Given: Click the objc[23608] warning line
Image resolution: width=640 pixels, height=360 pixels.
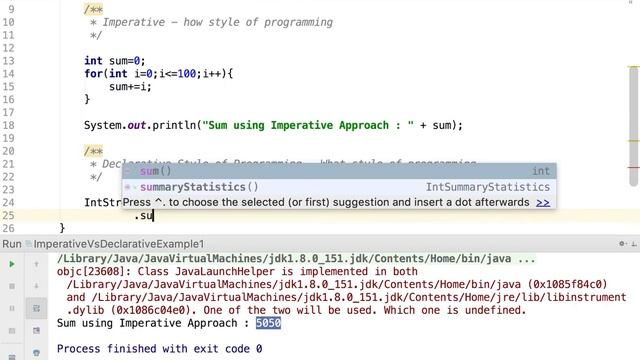Looking at the screenshot, I should click(237, 272).
